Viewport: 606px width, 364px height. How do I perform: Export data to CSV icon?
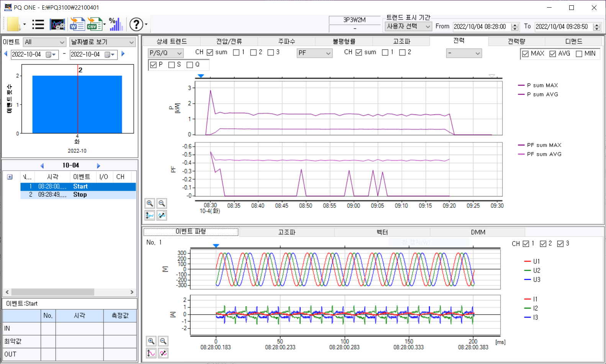pos(94,24)
